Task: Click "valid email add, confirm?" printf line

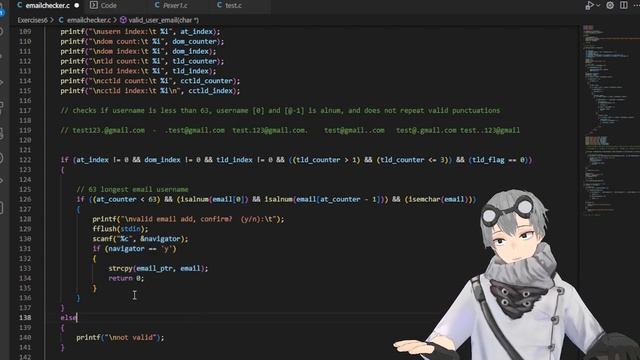Action: pos(188,219)
